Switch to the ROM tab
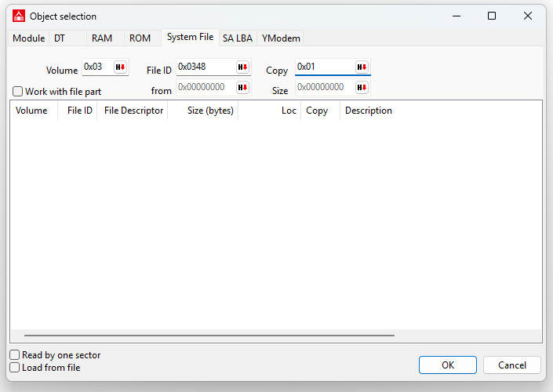The image size is (553, 392). (x=140, y=38)
